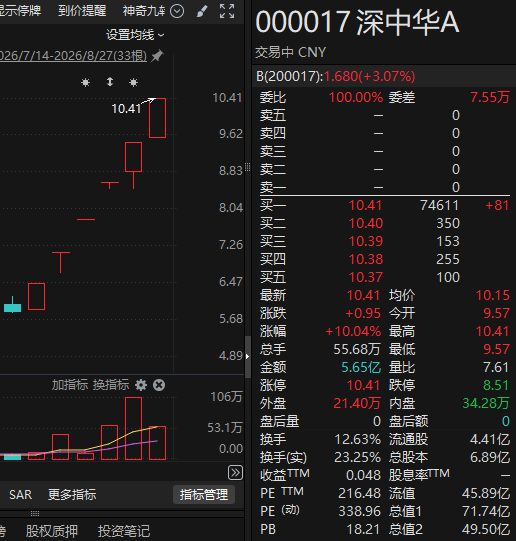This screenshot has height=541, width=516.
Task: Select the brush drawing tool icon
Action: click(x=202, y=11)
